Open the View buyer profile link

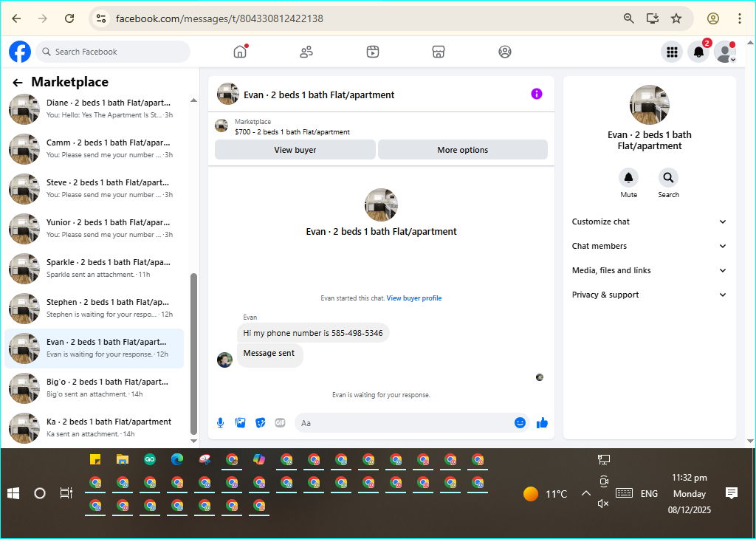(414, 298)
